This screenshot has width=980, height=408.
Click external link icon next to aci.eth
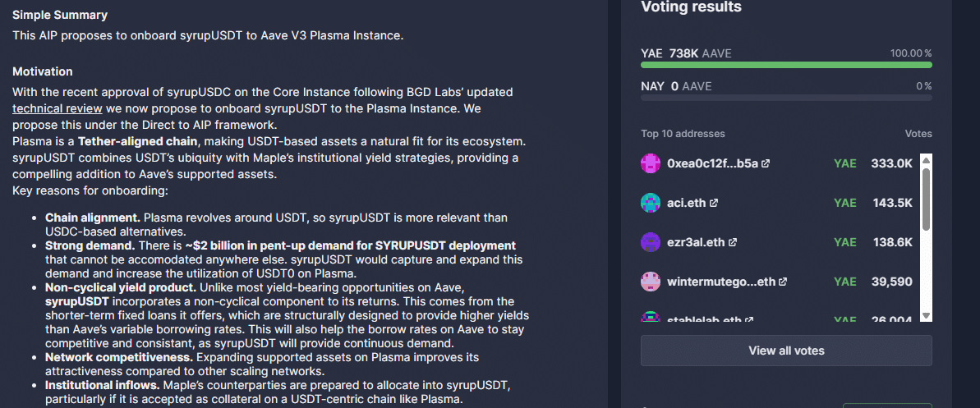tap(714, 203)
